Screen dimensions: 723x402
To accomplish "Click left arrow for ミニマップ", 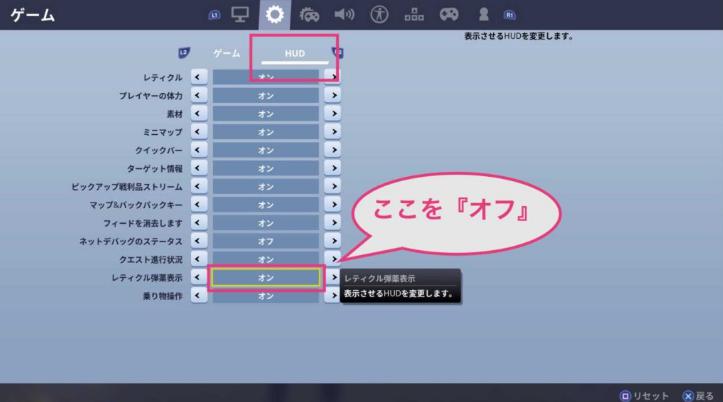I will [x=199, y=131].
